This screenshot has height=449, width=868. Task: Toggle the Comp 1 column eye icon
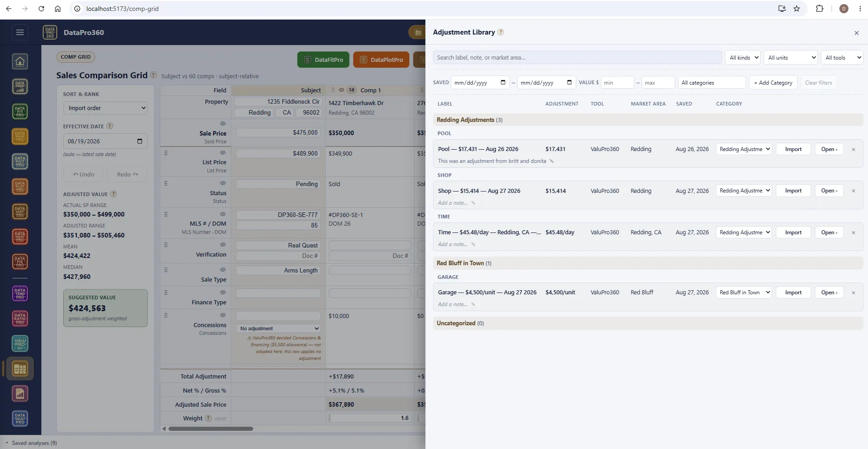coord(341,90)
